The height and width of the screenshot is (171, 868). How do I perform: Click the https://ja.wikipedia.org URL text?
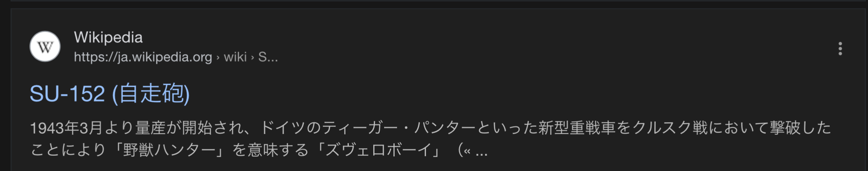[143, 57]
